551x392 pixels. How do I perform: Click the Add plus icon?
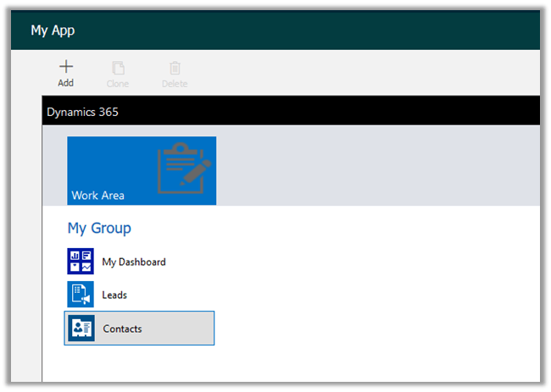[x=65, y=67]
